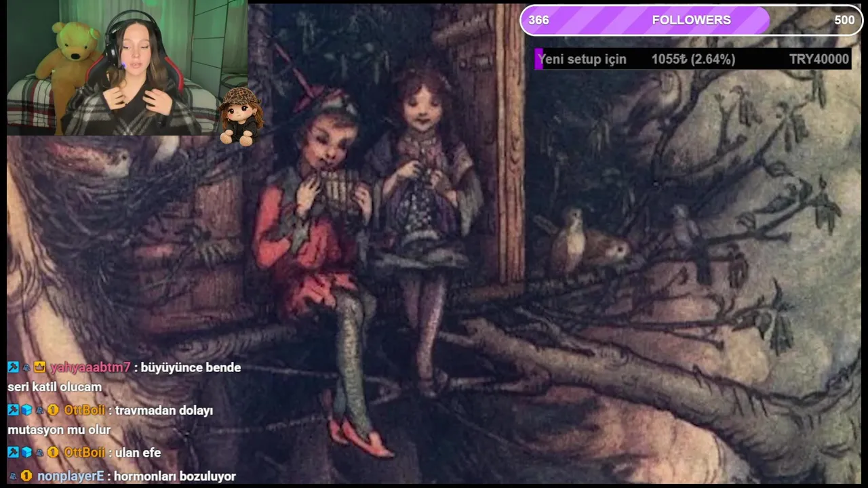
Task: Open OttBoii's name on 'ulan efe' message
Action: tap(84, 452)
